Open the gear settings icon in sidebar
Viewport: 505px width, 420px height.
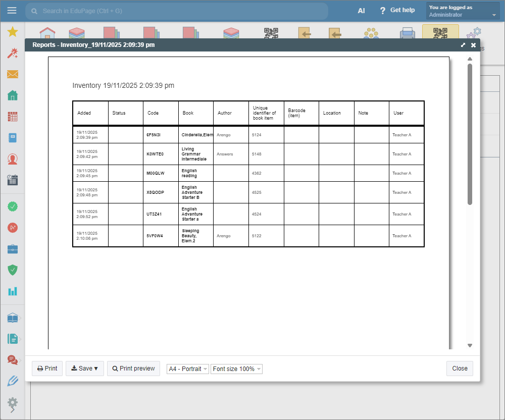[x=13, y=403]
